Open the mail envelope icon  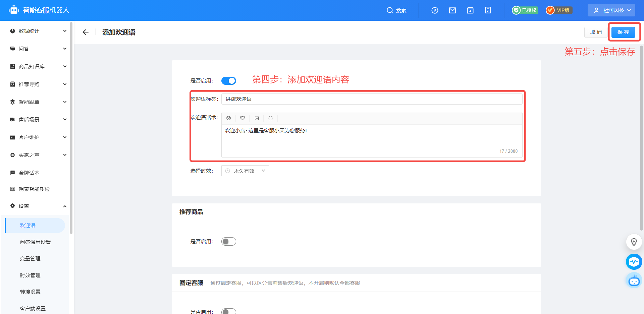coord(452,10)
